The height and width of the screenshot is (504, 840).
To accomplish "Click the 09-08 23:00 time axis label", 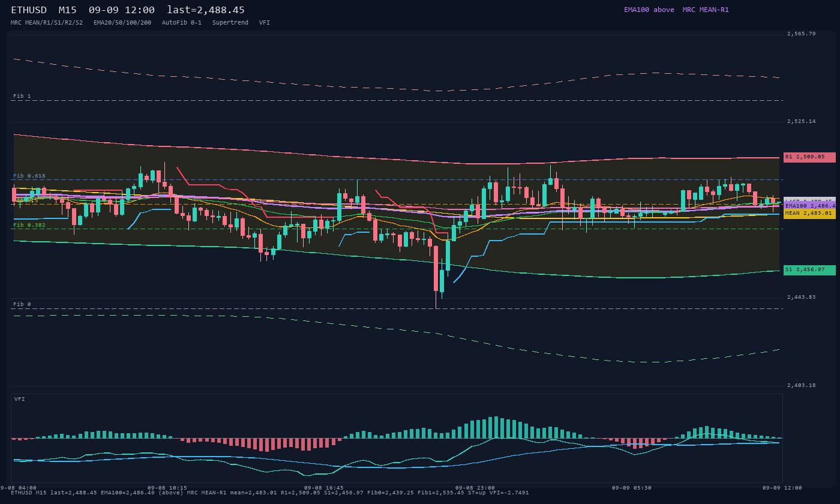I will [475, 488].
